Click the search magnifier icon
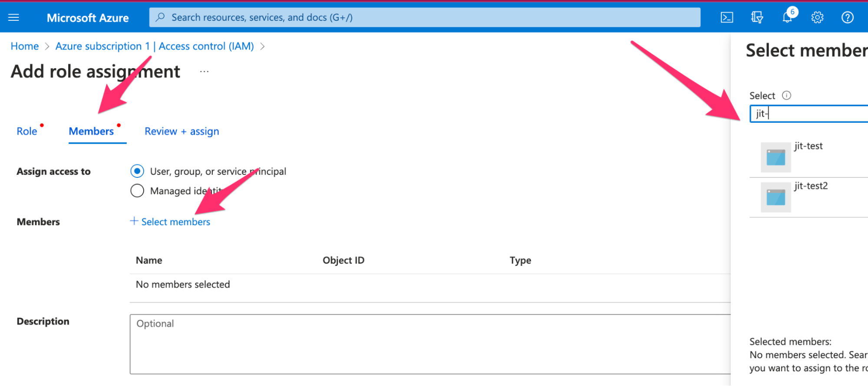This screenshot has width=868, height=386. pyautogui.click(x=160, y=17)
